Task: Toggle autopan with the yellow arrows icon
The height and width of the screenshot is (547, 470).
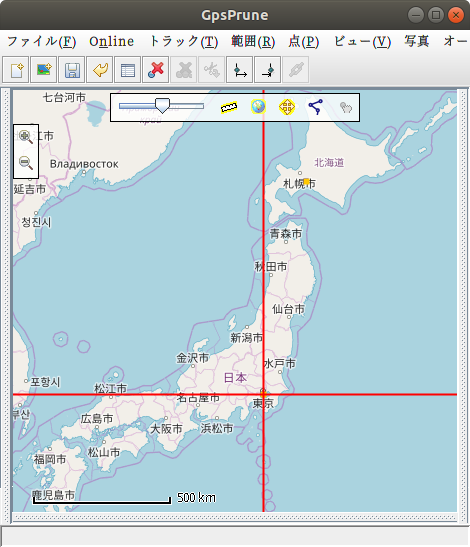Action: (287, 107)
